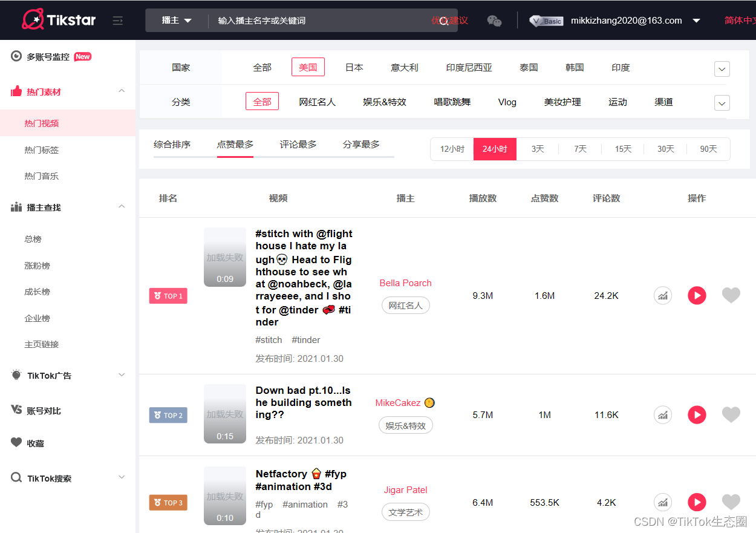Expand the TikTok搜索 sidebar section

coord(122,477)
